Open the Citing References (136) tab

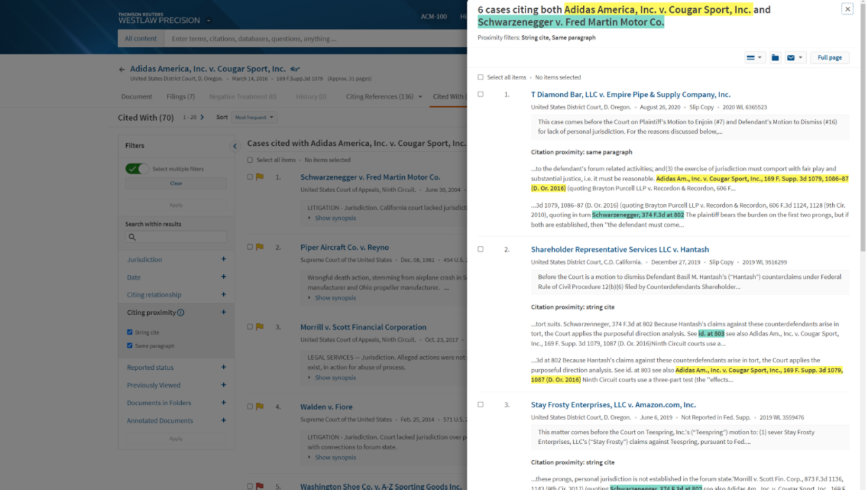(x=380, y=96)
